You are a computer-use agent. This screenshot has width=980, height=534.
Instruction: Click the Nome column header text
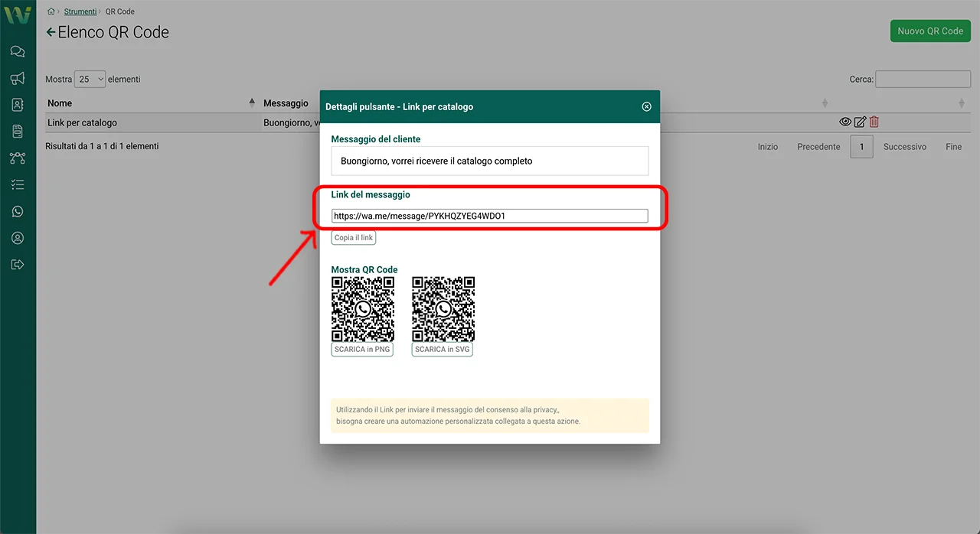point(60,103)
